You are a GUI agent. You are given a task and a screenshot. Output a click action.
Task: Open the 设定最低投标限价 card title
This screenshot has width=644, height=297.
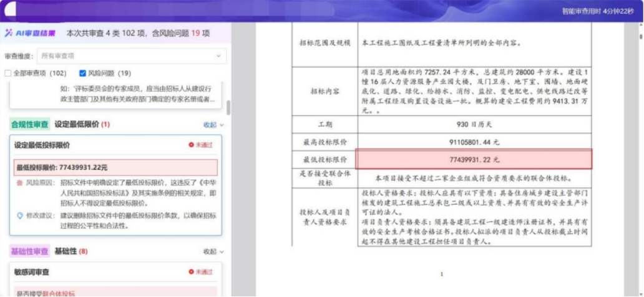point(42,145)
